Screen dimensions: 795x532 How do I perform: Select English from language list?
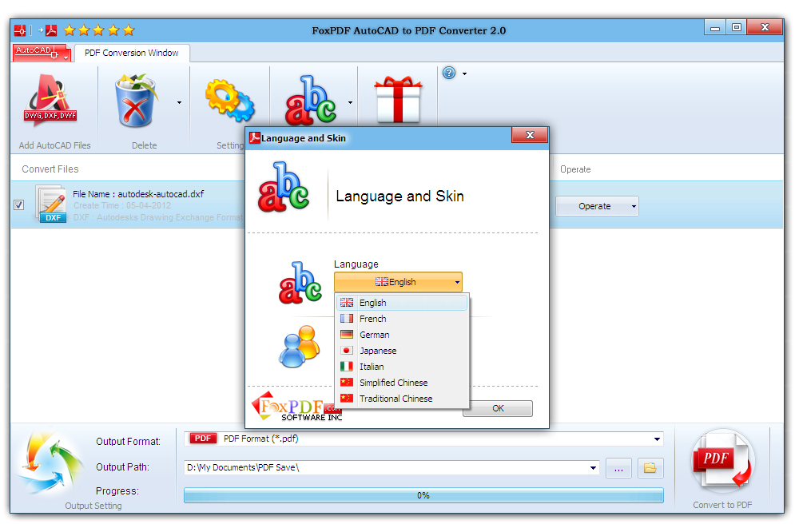coord(402,303)
